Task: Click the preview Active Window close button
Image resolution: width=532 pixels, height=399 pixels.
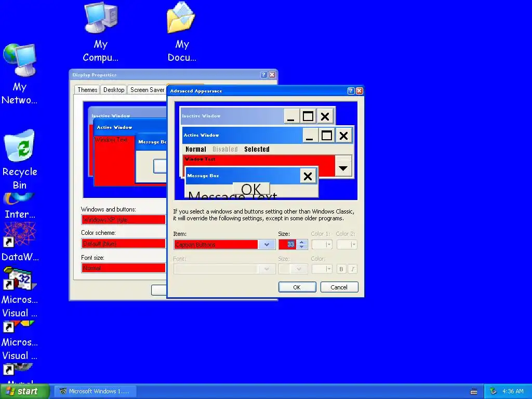Action: point(343,136)
